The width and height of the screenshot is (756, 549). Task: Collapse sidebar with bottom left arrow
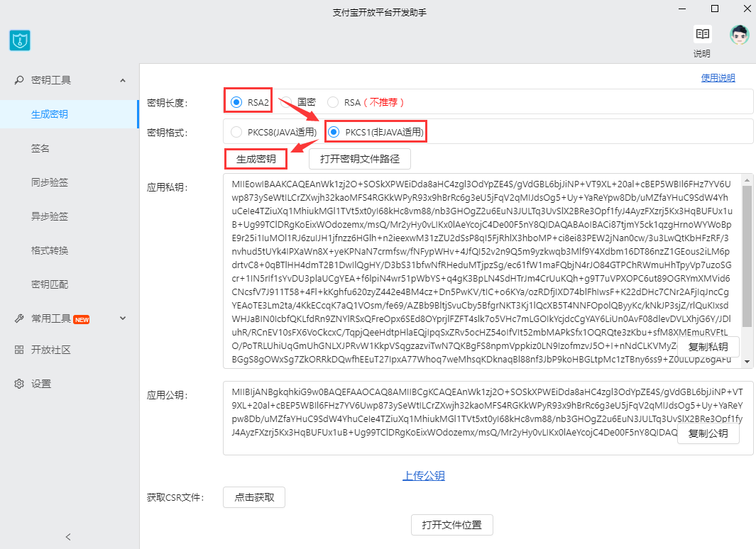(68, 537)
